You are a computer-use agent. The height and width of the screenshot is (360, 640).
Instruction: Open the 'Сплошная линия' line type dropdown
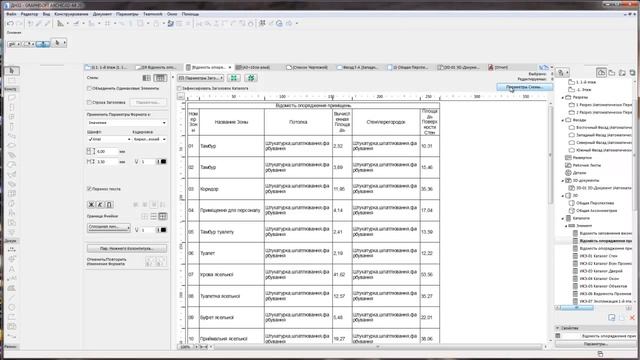pyautogui.click(x=109, y=227)
